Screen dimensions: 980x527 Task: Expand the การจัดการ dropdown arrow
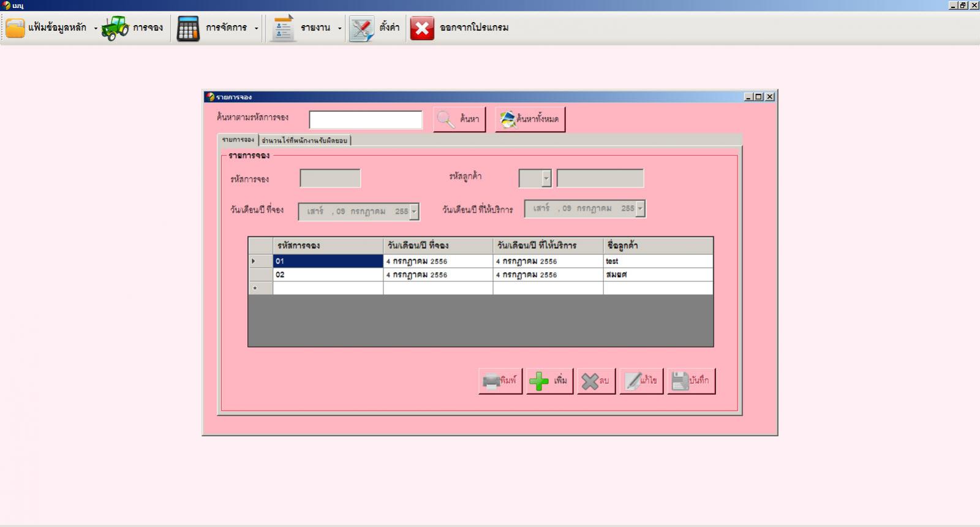click(256, 28)
